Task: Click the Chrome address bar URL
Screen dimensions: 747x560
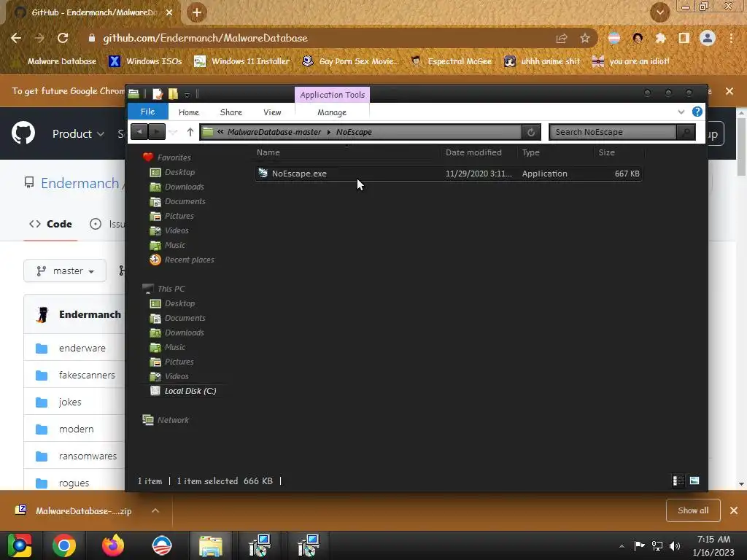Action: pos(205,38)
